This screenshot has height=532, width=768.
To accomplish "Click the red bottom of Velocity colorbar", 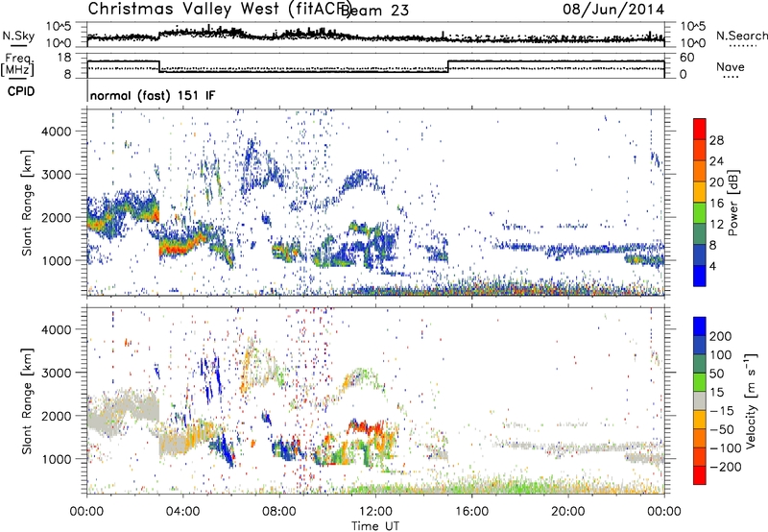I will [700, 475].
